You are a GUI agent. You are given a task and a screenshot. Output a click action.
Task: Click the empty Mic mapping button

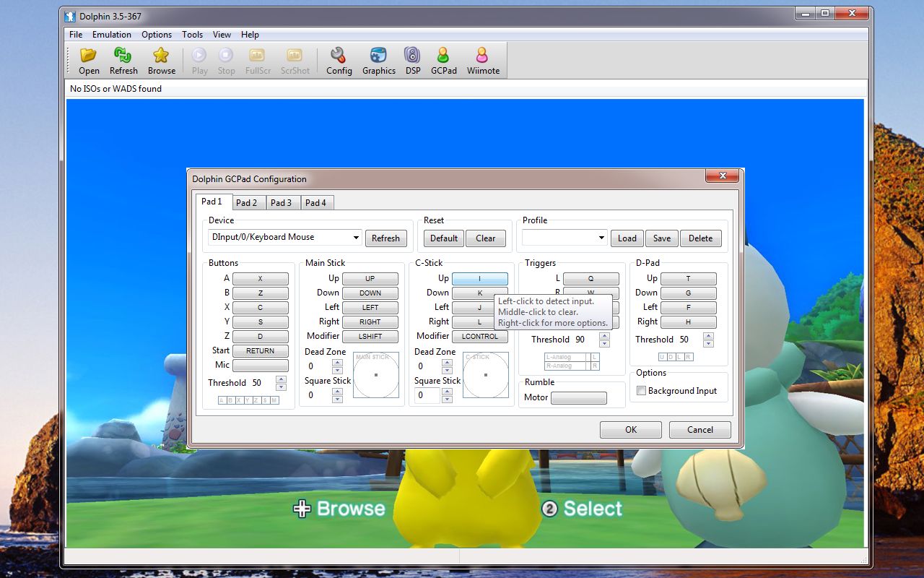[x=261, y=366]
